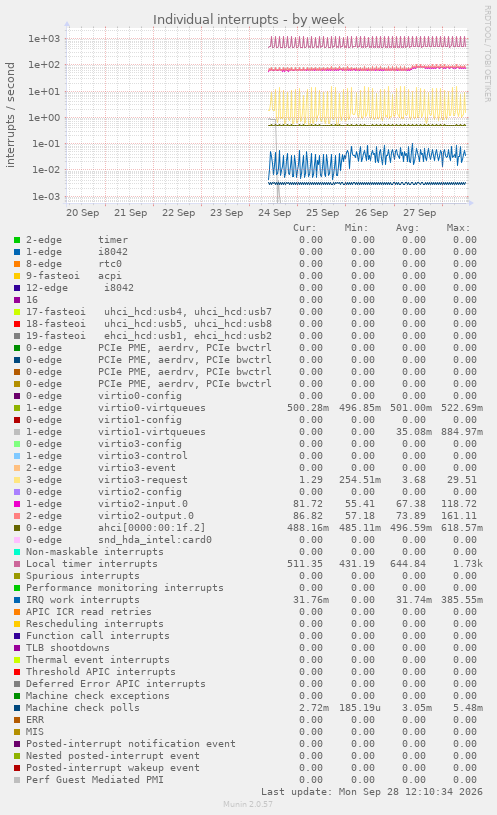The height and width of the screenshot is (815, 497).
Task: Click the magenta virtio2-input.0 legend swatch
Action: (17, 504)
